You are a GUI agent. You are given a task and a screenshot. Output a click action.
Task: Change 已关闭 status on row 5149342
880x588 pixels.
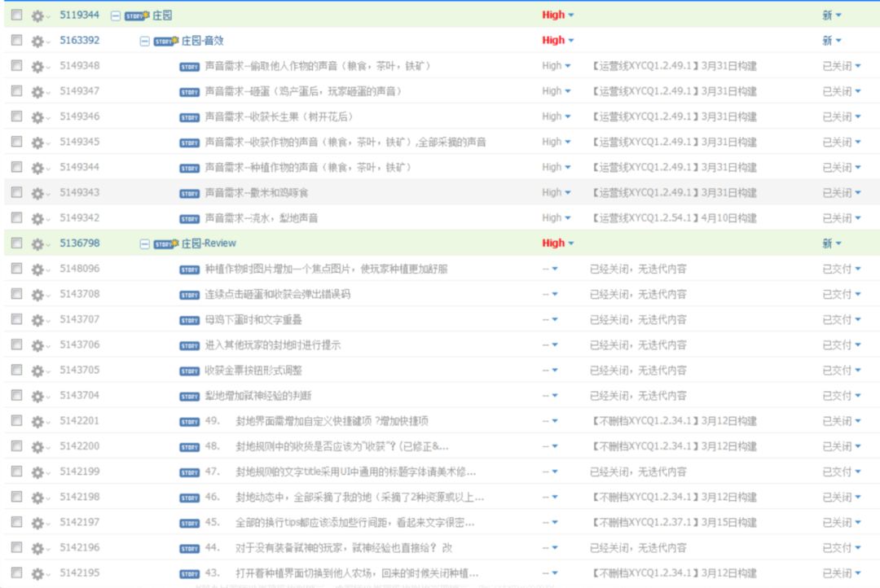click(x=841, y=218)
